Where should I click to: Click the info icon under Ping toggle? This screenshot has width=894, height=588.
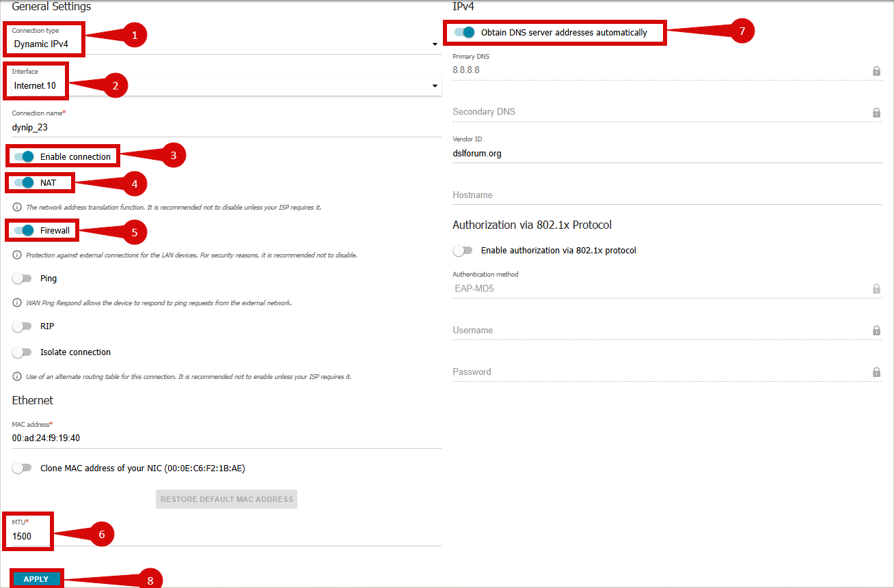point(17,303)
